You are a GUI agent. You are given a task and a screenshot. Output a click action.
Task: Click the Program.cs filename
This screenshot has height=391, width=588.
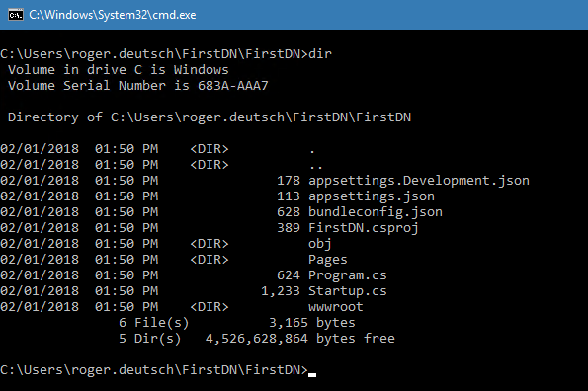[347, 275]
